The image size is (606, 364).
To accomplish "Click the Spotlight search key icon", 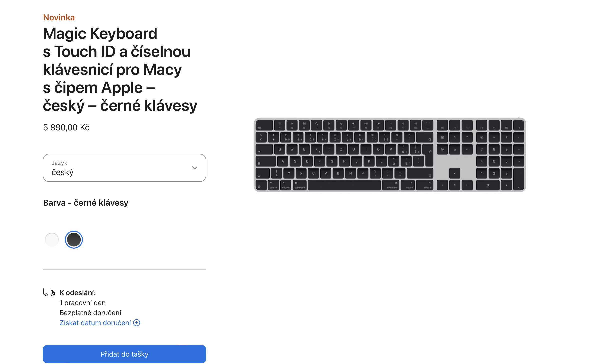I will pos(317,124).
